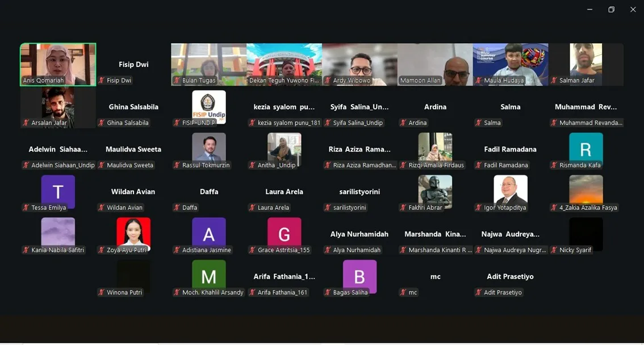Select the participant tile named mc
This screenshot has width=644, height=345.
click(435, 277)
